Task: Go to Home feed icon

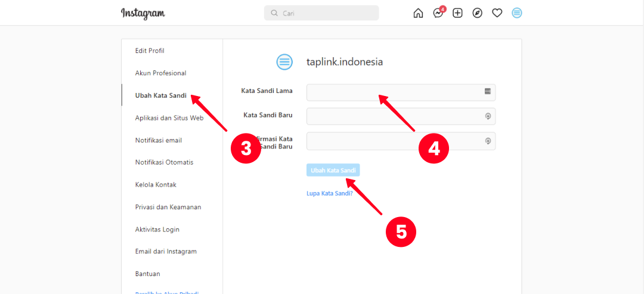Action: click(418, 13)
